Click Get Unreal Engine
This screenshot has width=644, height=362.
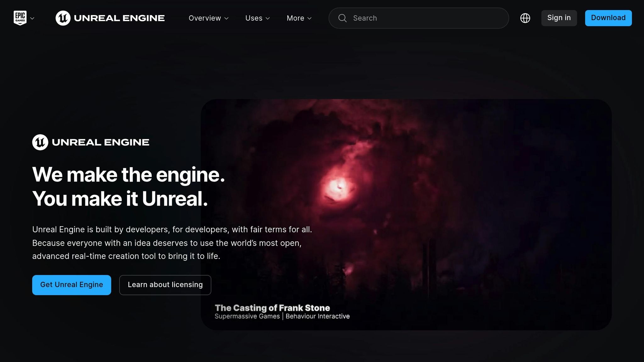point(71,285)
